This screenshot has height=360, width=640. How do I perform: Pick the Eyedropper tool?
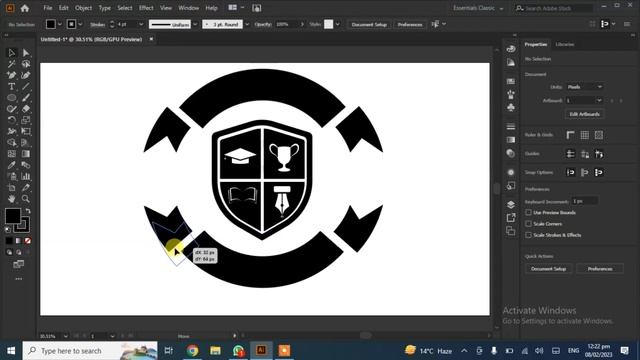11,165
